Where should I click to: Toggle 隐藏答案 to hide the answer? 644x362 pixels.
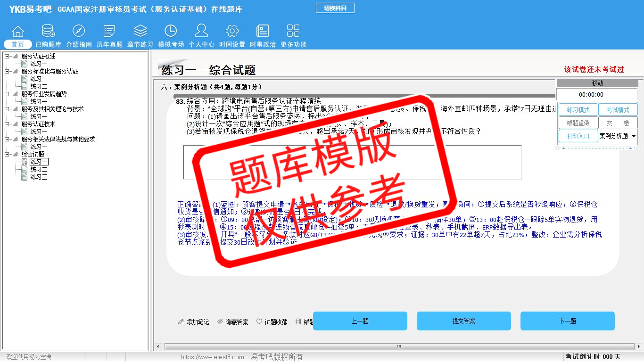click(232, 322)
